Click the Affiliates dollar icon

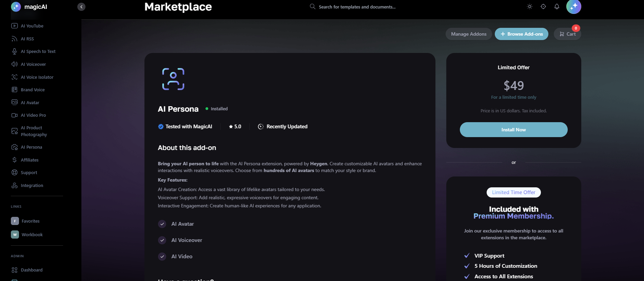(x=14, y=160)
